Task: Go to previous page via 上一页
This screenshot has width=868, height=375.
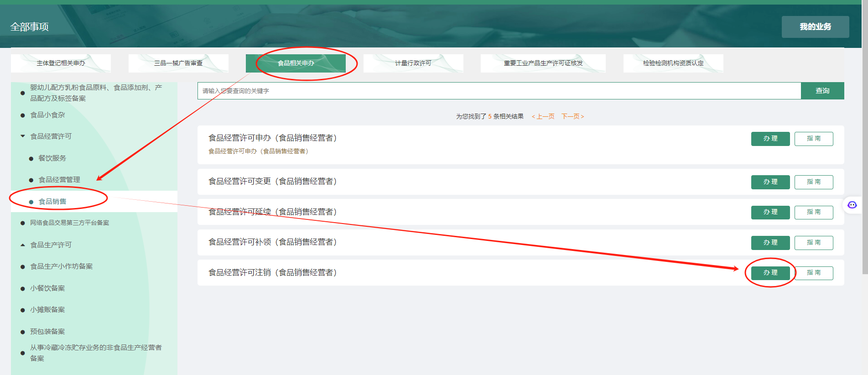Action: click(x=543, y=116)
